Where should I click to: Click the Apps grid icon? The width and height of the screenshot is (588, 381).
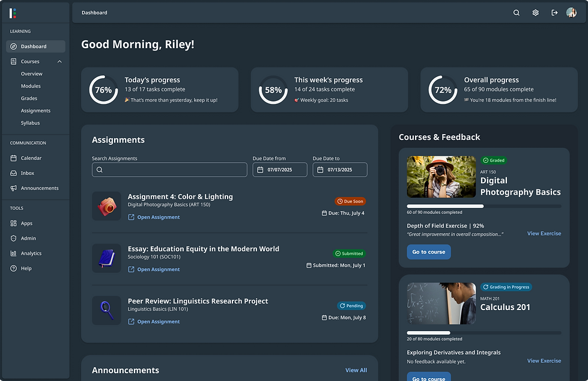(13, 224)
